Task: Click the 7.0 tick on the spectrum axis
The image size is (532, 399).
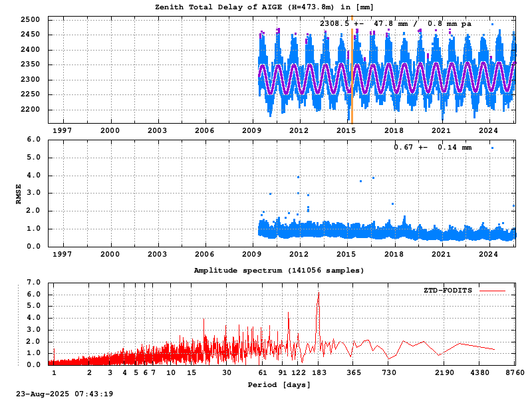Action: point(34,282)
